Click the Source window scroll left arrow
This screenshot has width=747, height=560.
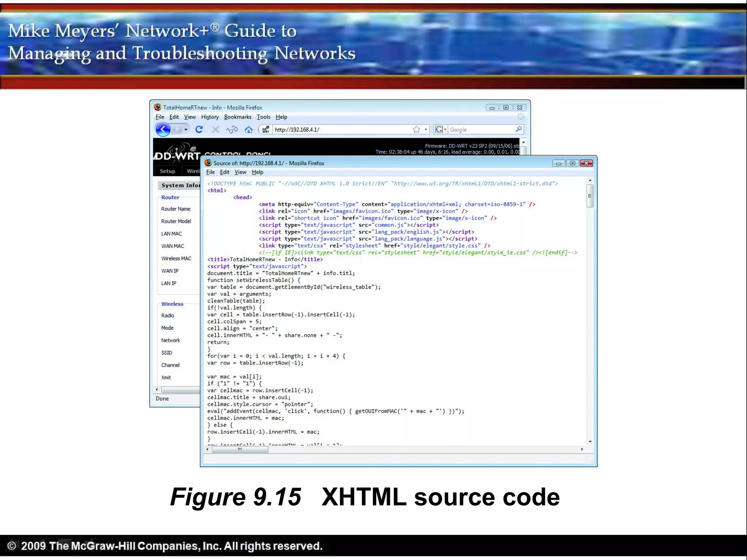tap(208, 449)
